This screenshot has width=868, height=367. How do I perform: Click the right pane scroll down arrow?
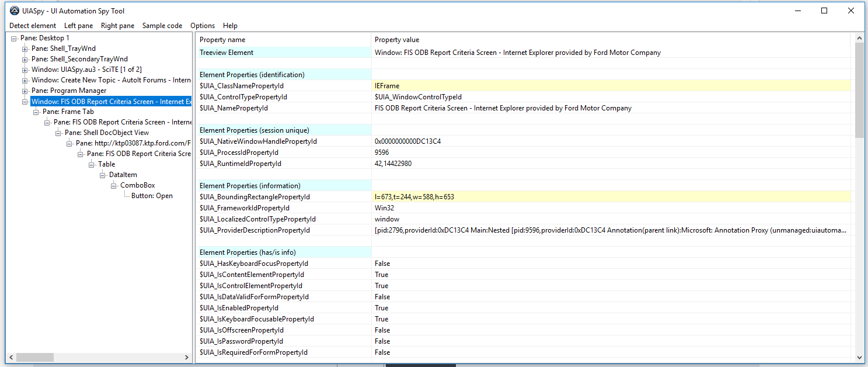[x=859, y=357]
